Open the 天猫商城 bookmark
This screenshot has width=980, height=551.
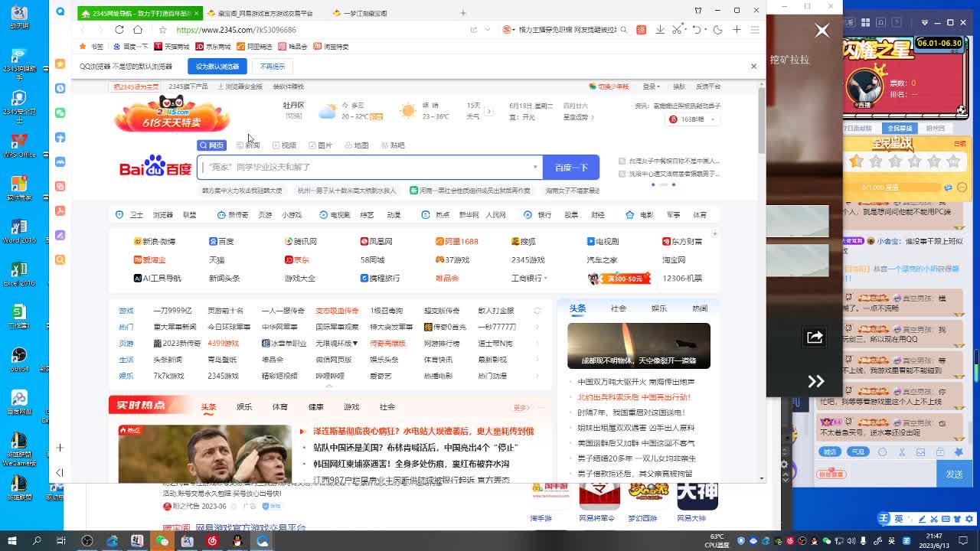click(x=171, y=47)
